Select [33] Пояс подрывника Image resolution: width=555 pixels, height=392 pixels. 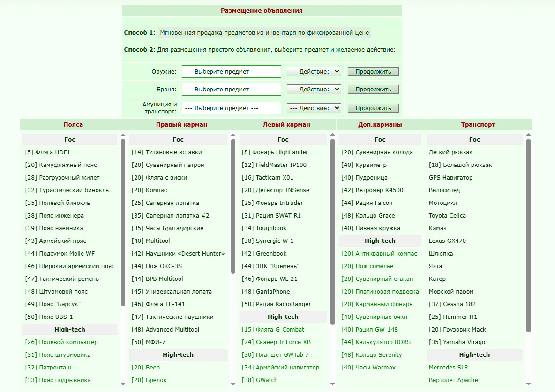58,380
